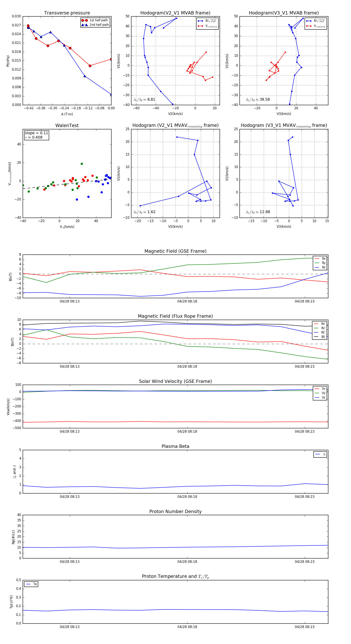351x644 pixels.
Task: Click the beta_p legend in Plasma Beta plot
Action: (x=320, y=454)
